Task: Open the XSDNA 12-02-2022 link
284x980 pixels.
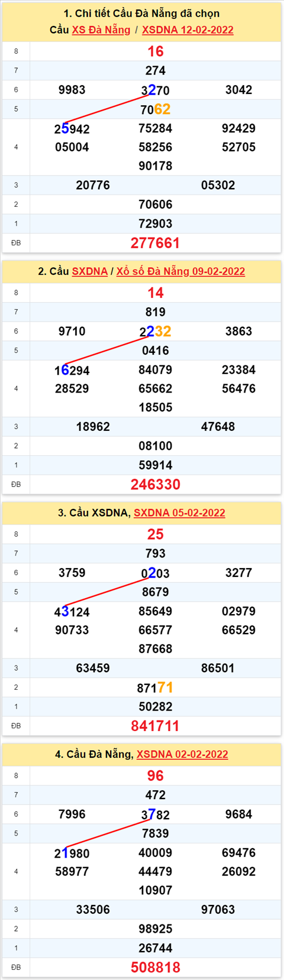Action: click(x=188, y=30)
